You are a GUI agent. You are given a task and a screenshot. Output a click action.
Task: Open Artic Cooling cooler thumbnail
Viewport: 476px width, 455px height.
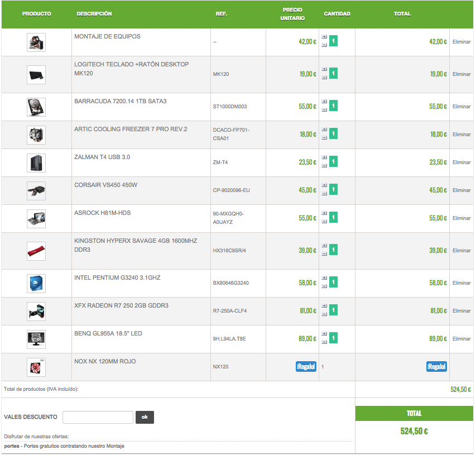coord(36,135)
